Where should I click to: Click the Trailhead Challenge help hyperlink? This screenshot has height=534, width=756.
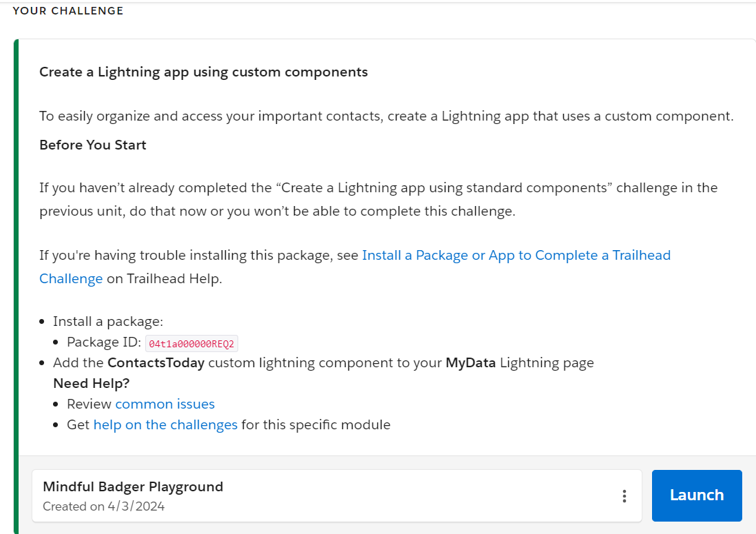(71, 278)
